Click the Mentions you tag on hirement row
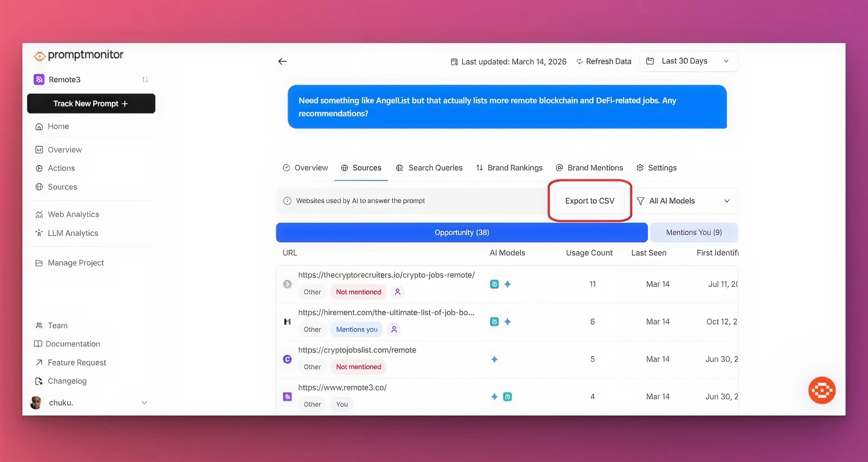This screenshot has height=462, width=868. [356, 330]
